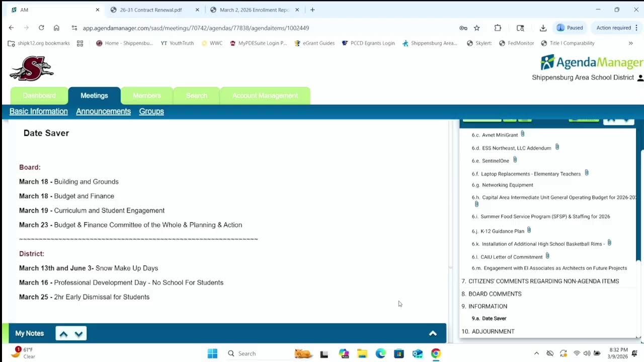Open the Meetings tab
644x362 pixels.
point(94,96)
